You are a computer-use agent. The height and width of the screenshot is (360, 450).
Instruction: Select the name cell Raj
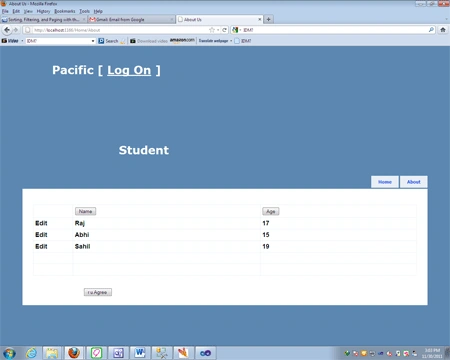[x=80, y=223]
